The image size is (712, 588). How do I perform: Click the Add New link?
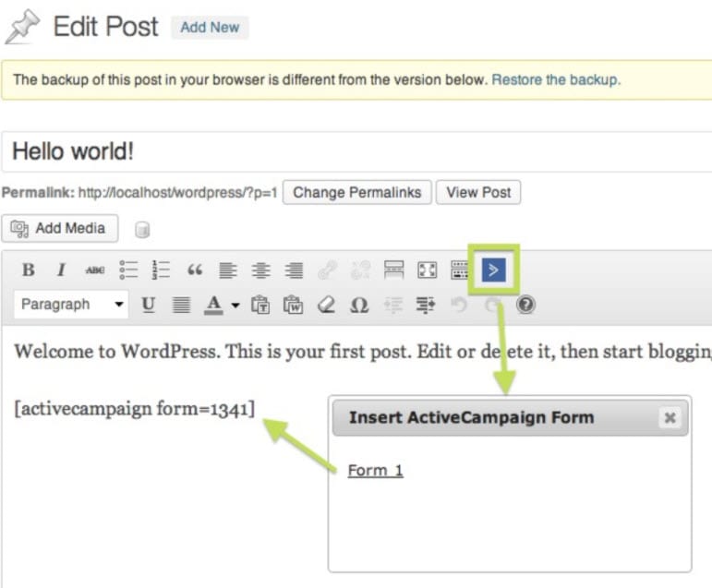point(210,28)
